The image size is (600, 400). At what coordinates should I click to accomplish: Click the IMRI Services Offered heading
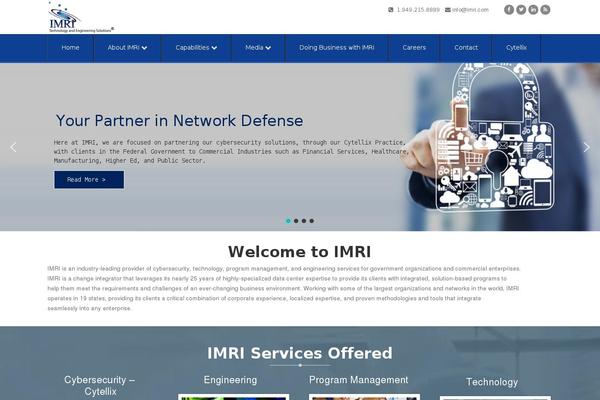coord(300,353)
